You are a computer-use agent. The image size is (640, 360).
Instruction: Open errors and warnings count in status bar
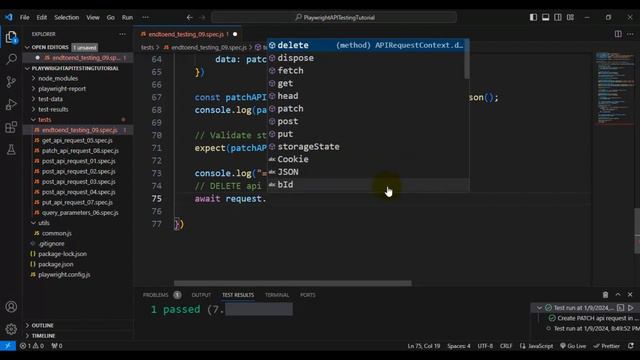click(32, 346)
